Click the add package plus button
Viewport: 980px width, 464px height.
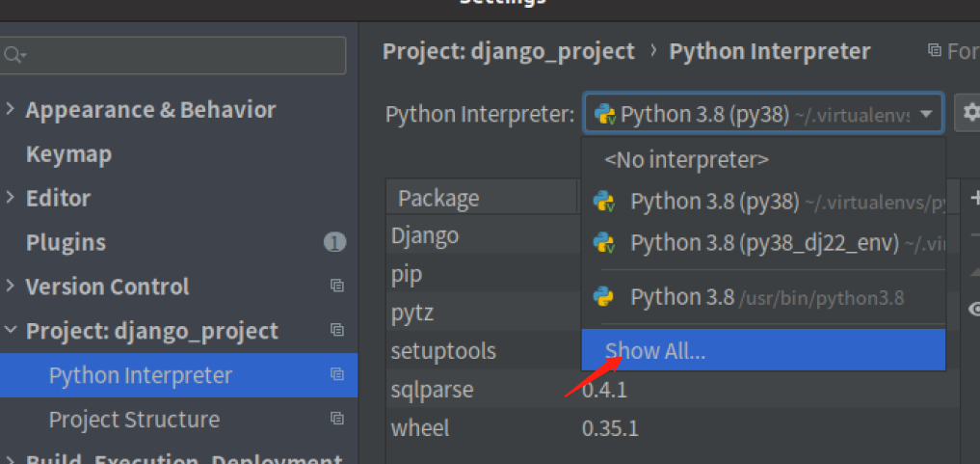974,198
